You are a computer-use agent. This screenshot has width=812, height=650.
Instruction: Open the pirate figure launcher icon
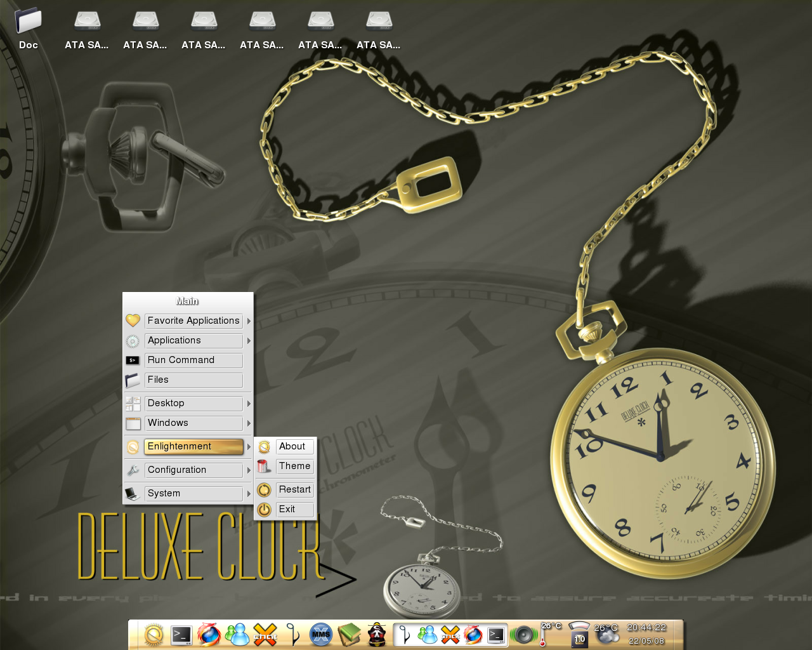377,634
